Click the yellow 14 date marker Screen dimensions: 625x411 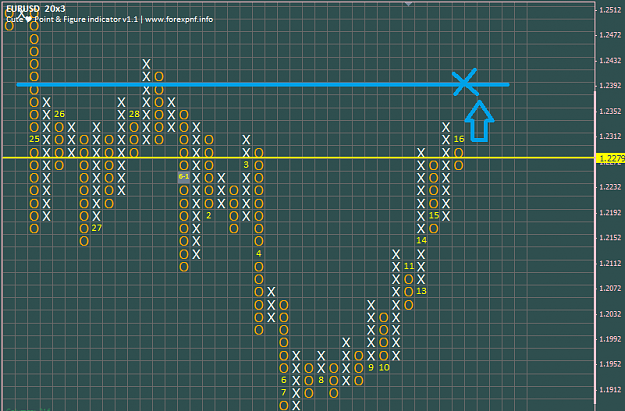tap(421, 240)
